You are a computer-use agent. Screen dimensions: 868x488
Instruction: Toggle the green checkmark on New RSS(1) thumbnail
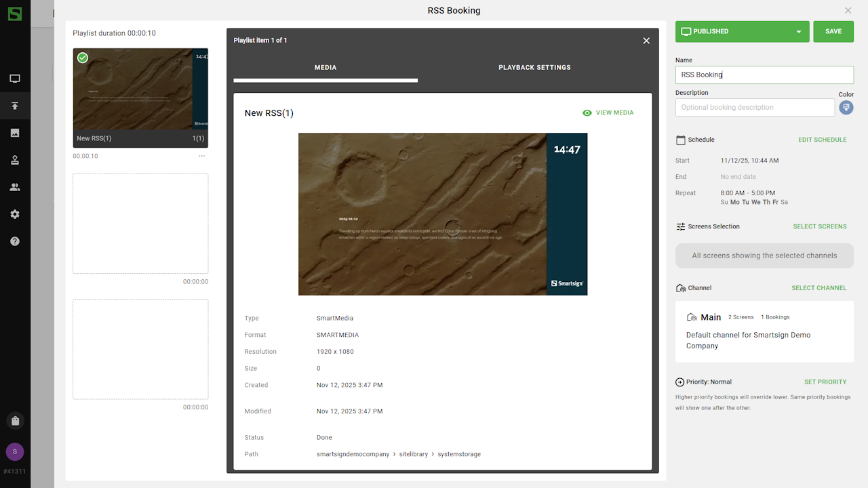pos(83,58)
